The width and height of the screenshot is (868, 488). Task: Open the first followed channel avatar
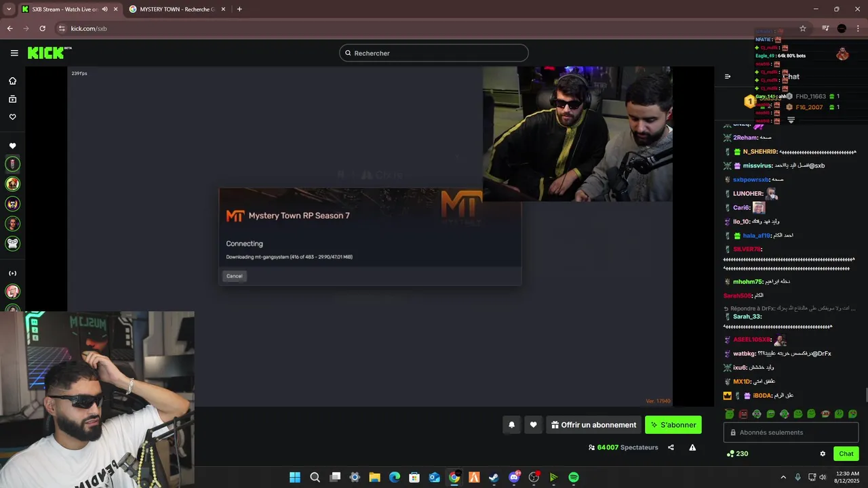(12, 164)
